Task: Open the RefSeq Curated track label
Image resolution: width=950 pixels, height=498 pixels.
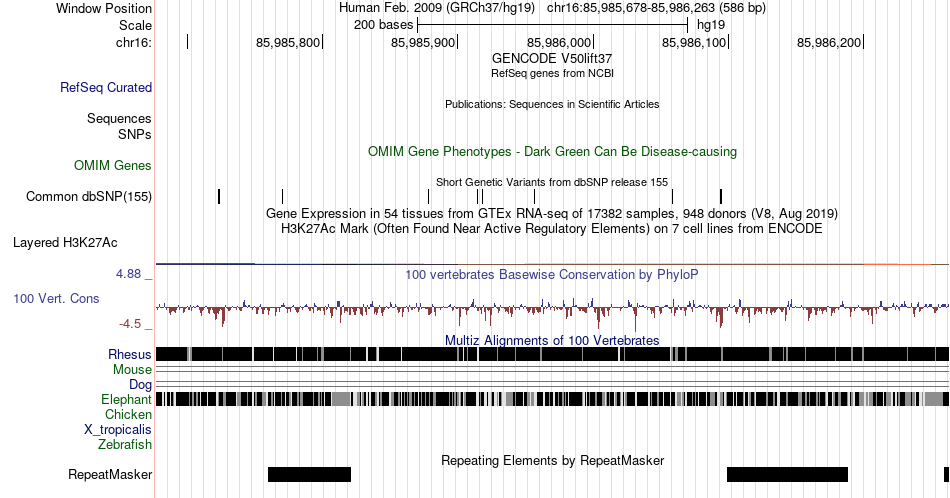Action: 106,87
